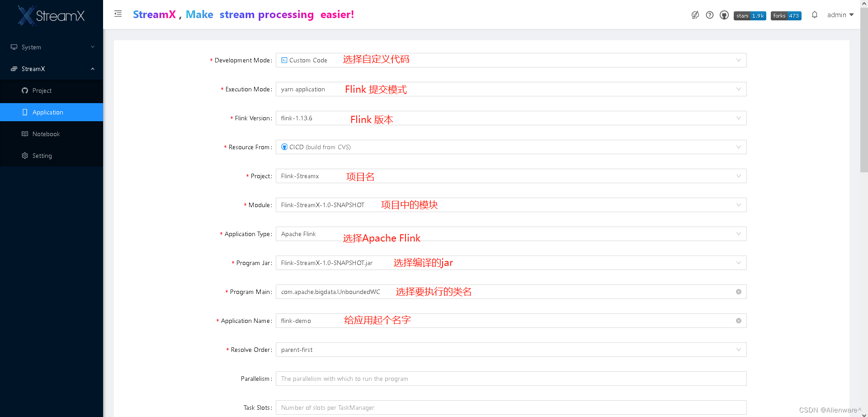Collapse the StreamX sidebar menu

pos(52,69)
